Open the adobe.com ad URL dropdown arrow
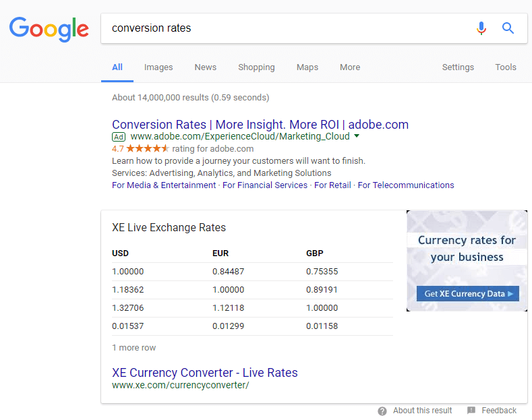Screen dimensions: 532x420 [357, 136]
